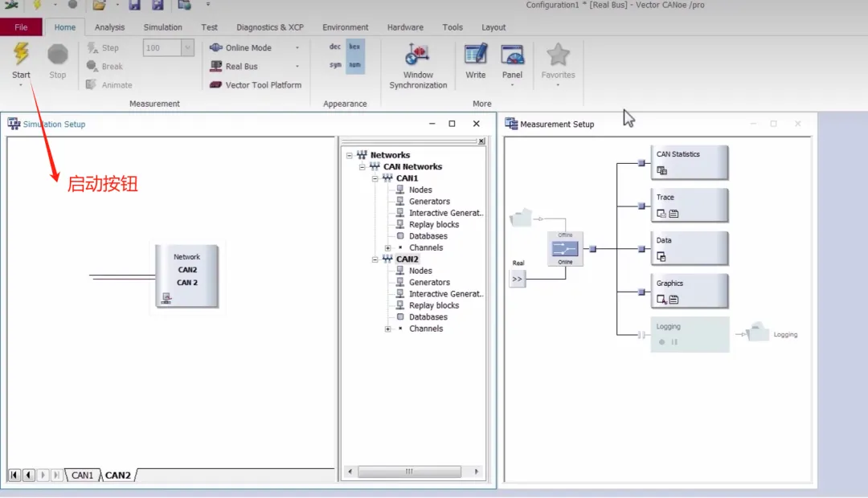868x498 pixels.
Task: Toggle hex number display
Action: click(x=355, y=47)
